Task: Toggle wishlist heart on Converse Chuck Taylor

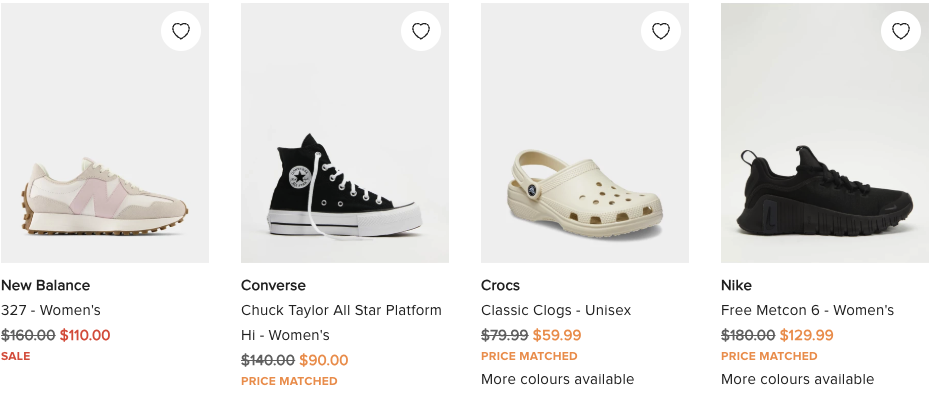Action: pyautogui.click(x=421, y=31)
